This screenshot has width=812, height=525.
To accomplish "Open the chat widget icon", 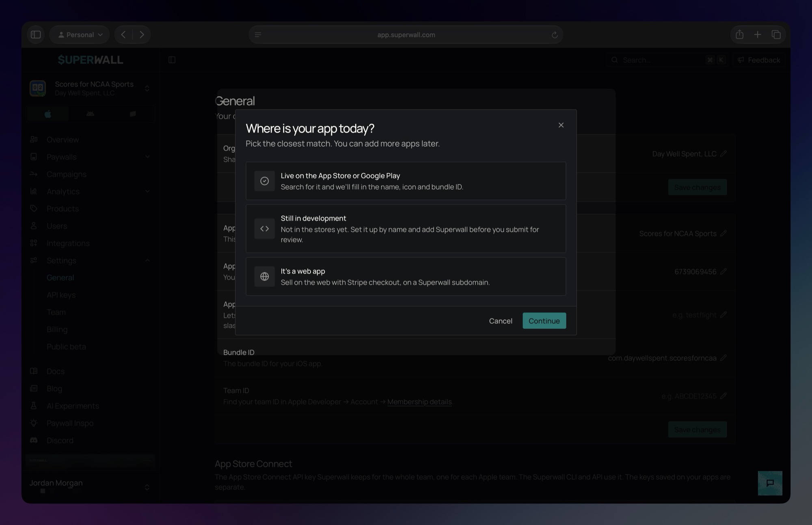I will pyautogui.click(x=770, y=483).
